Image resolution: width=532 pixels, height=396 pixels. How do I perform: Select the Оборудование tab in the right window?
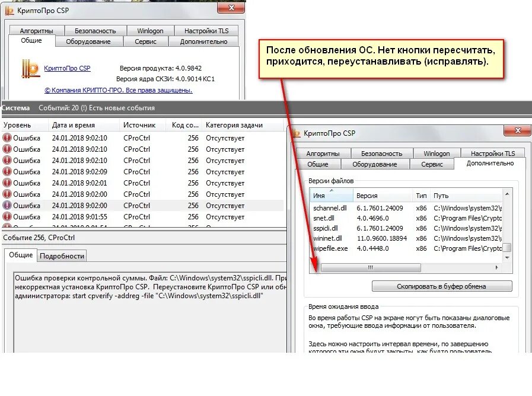coord(375,164)
